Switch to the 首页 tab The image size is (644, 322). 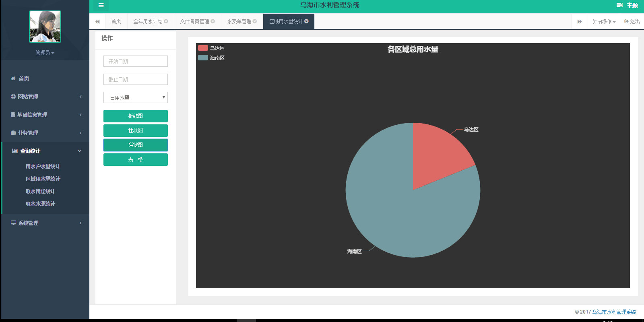(x=116, y=21)
